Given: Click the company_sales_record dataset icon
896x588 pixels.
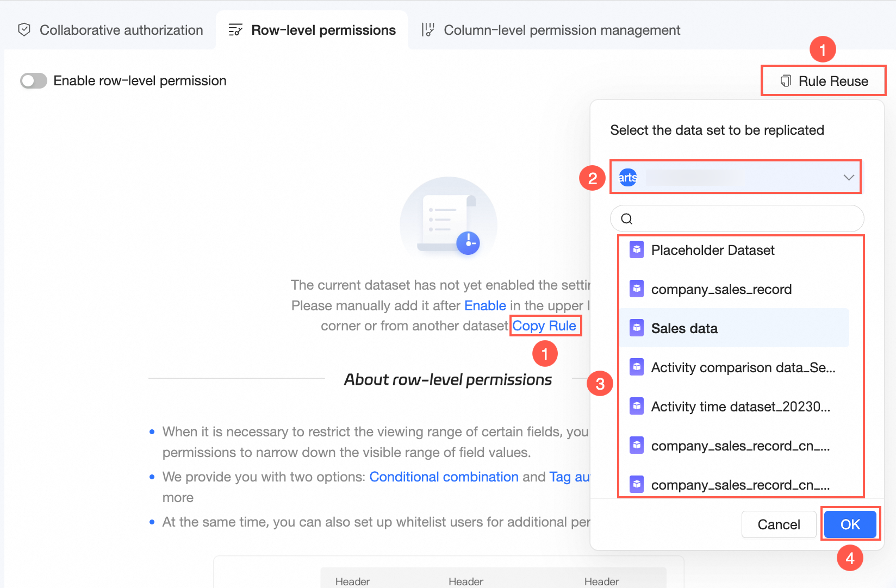Looking at the screenshot, I should pyautogui.click(x=637, y=289).
